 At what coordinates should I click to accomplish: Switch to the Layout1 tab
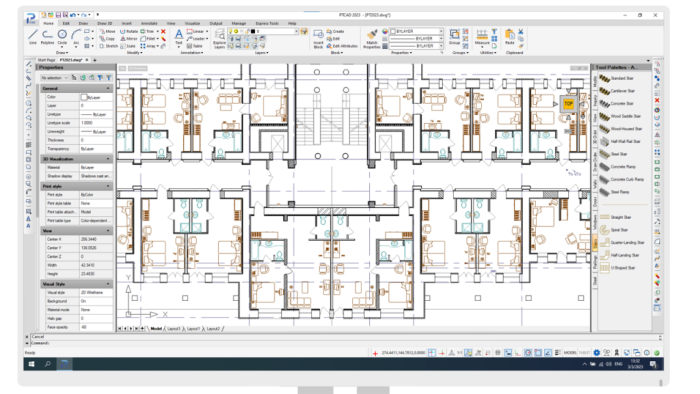click(193, 329)
